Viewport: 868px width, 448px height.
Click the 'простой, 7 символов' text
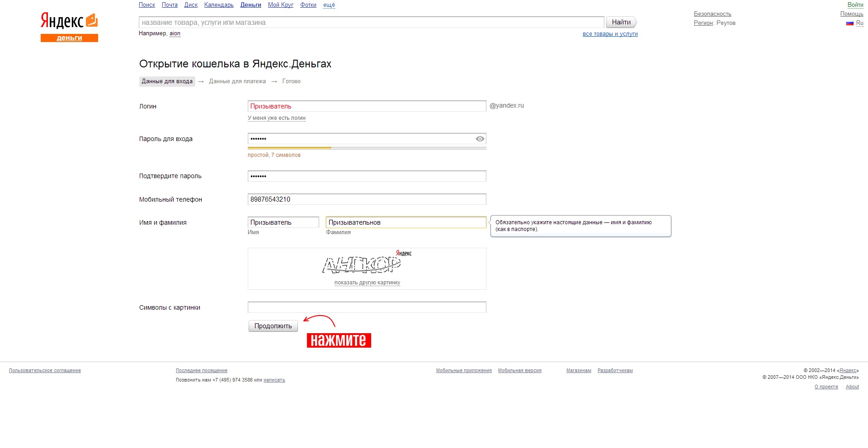274,155
